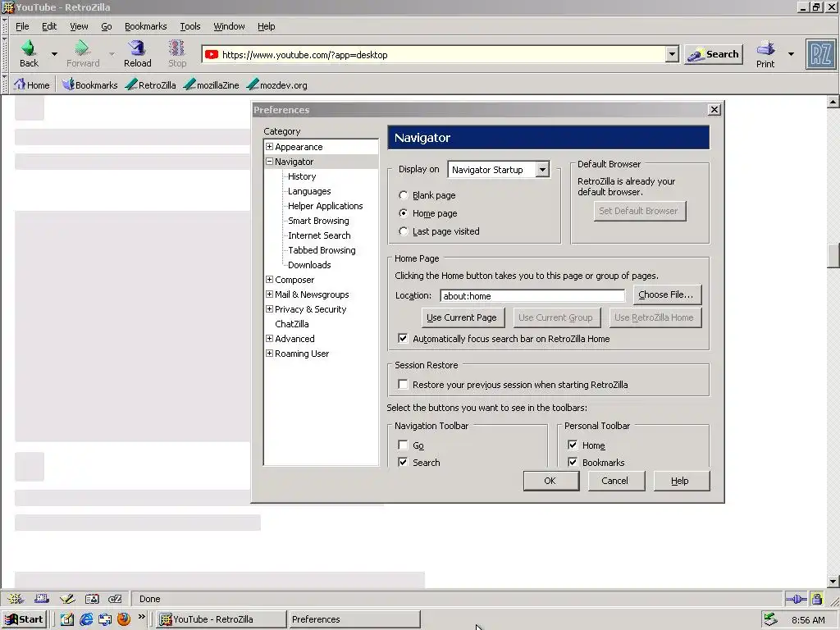Click the Back arrow toolbar icon

[x=29, y=48]
